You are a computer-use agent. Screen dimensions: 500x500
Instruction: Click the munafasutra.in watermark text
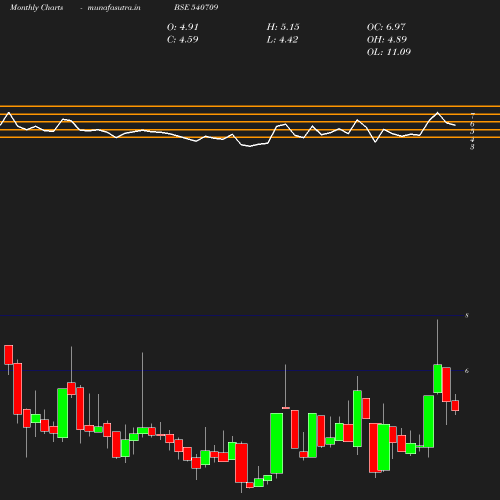[114, 7]
